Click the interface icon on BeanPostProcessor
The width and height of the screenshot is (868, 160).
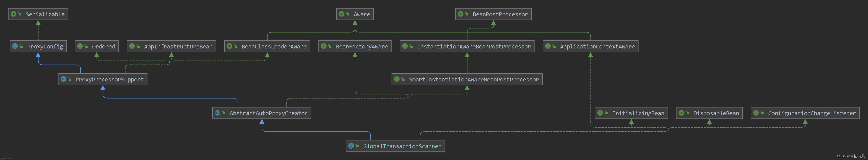tap(461, 14)
